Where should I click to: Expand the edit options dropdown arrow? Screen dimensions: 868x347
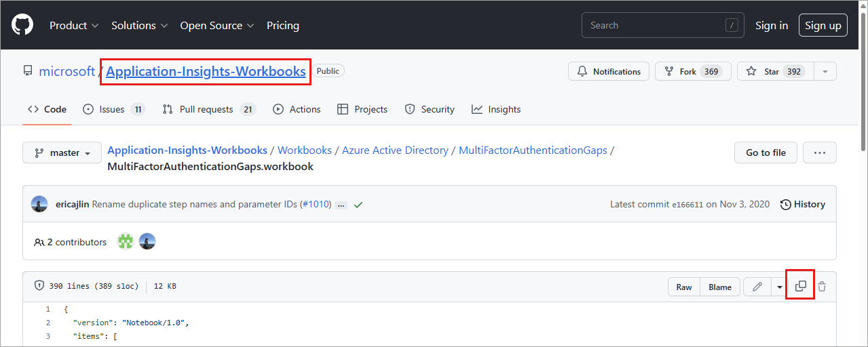coord(779,287)
